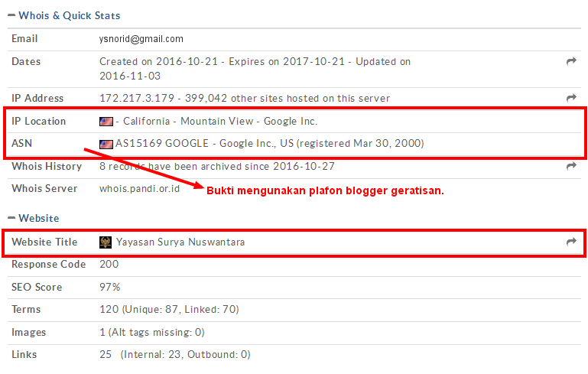Click the Images value 1 (Alt tags missing: 0)
Viewport: 588px width, 374px height.
152,333
